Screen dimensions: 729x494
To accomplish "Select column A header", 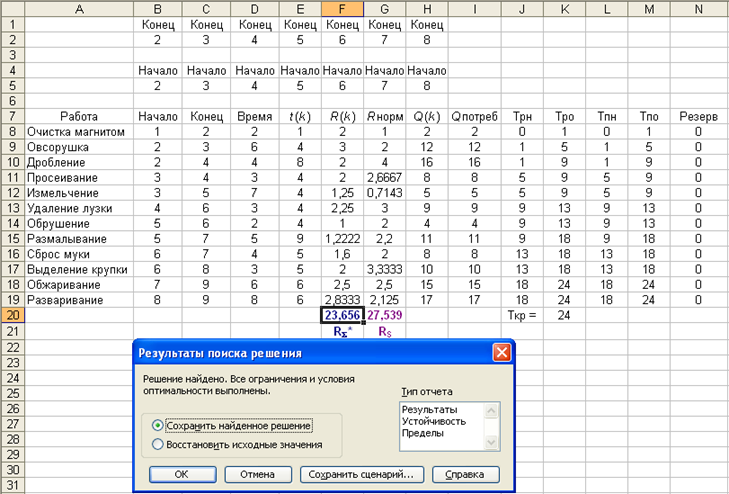I will tap(79, 8).
